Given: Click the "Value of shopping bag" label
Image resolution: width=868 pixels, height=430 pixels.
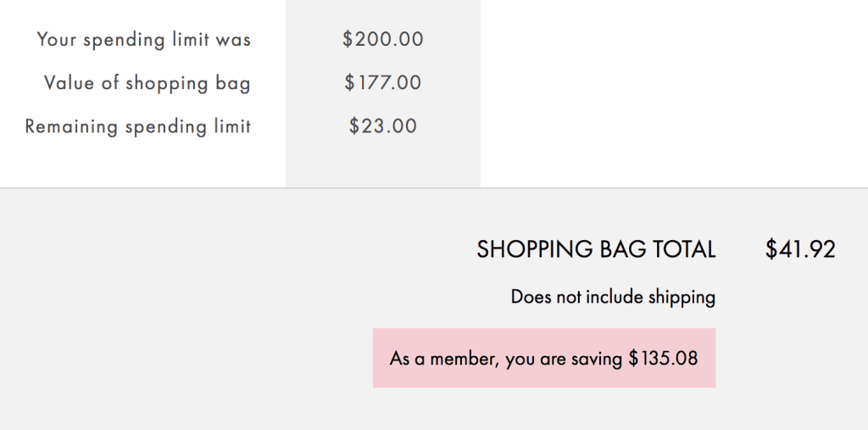Looking at the screenshot, I should (147, 83).
